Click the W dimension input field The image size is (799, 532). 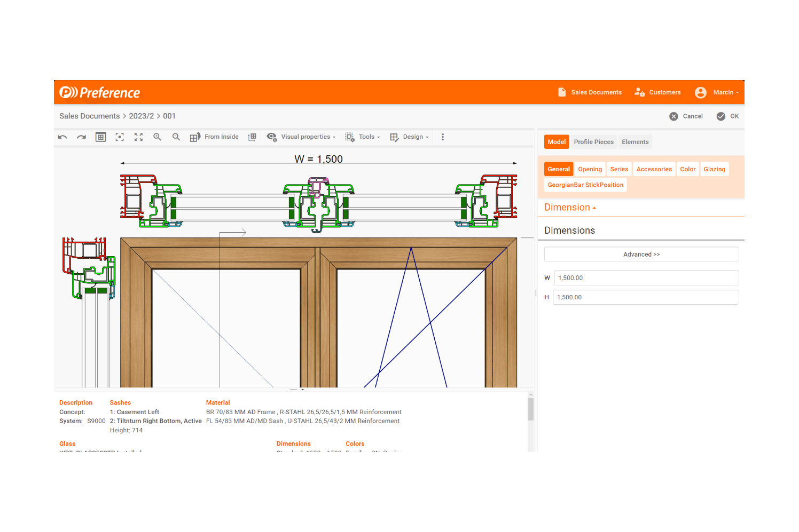646,278
